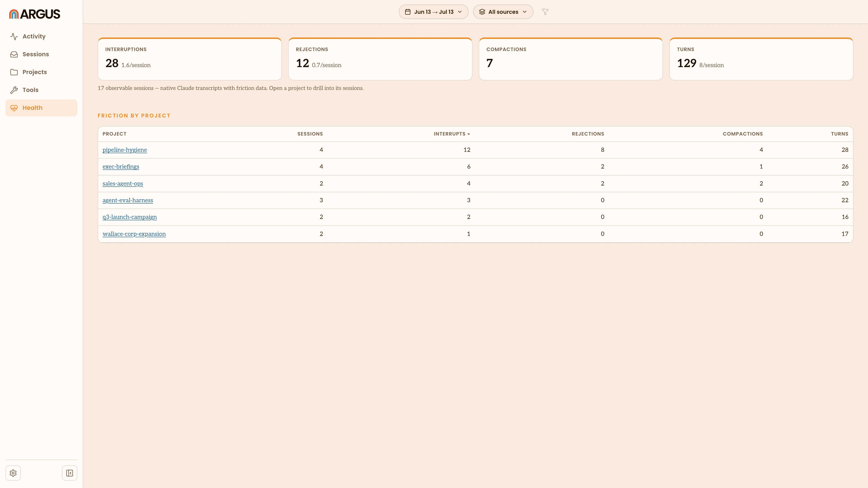Click the Projects folder icon

(x=14, y=72)
